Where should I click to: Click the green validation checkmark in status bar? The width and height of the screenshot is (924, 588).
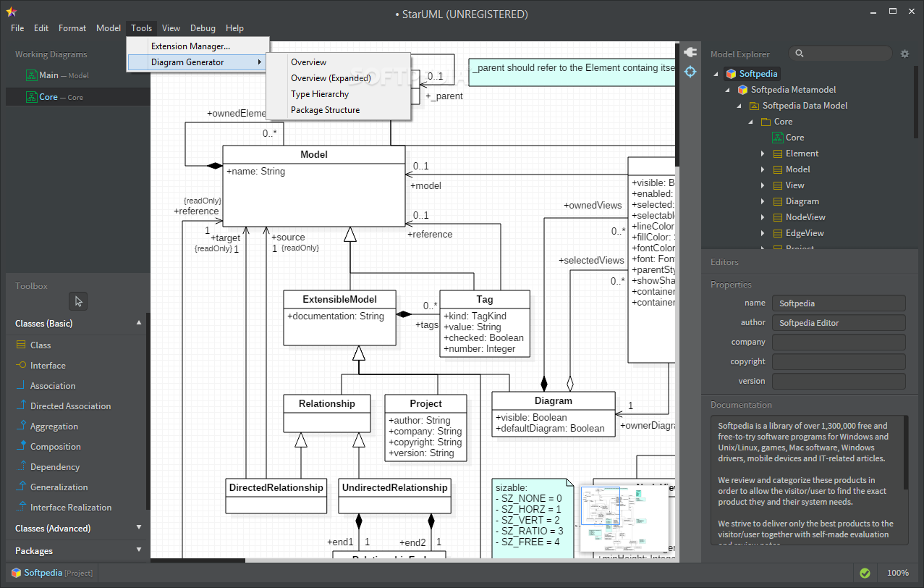(865, 573)
